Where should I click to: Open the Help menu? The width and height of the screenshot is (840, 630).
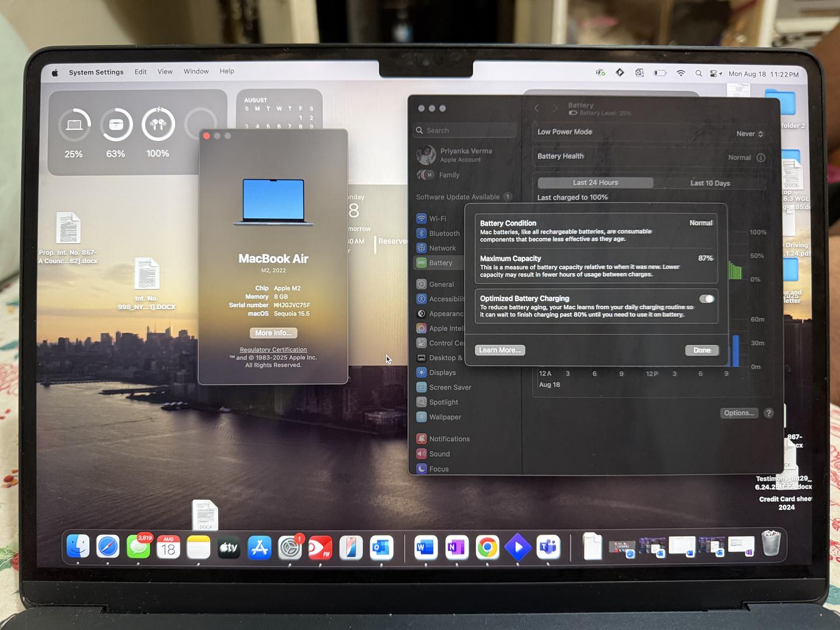coord(227,71)
